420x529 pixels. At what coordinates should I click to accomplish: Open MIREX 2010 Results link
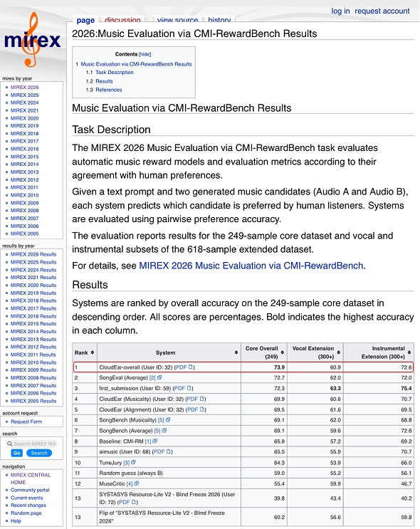tap(33, 362)
